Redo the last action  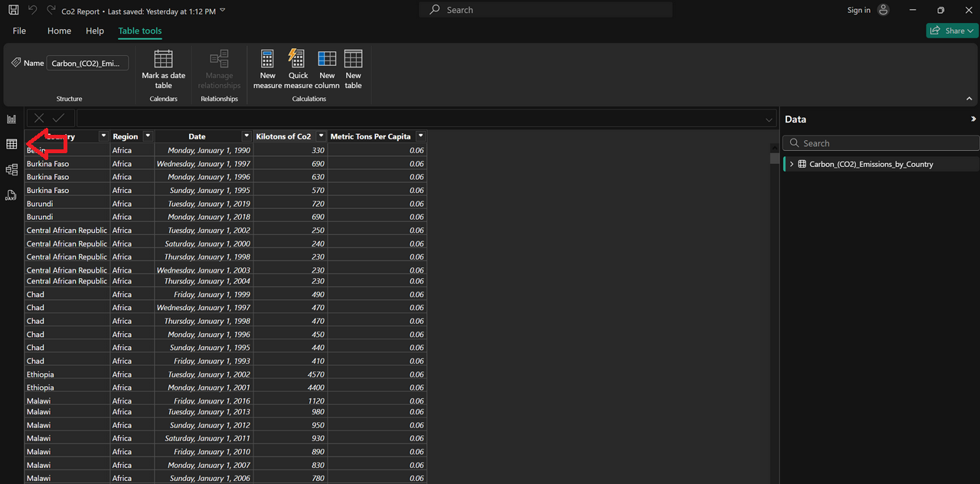click(x=51, y=10)
